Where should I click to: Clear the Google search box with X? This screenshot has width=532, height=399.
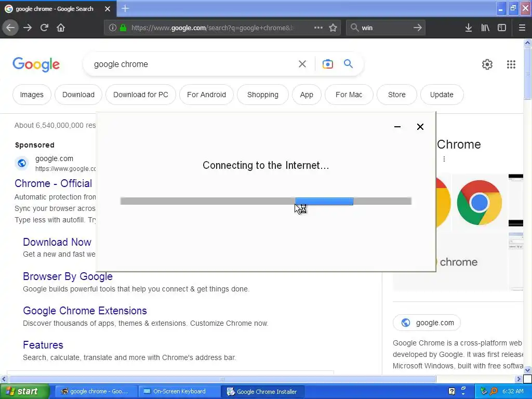click(x=302, y=64)
